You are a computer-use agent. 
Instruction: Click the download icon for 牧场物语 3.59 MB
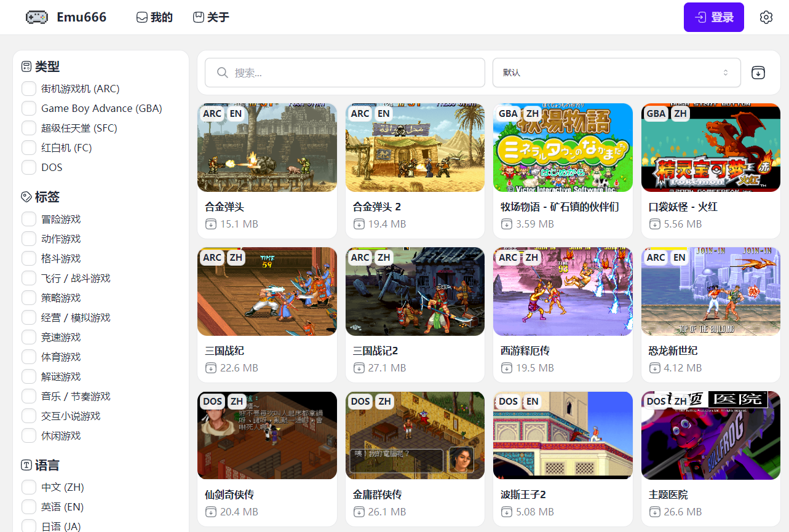coord(506,224)
